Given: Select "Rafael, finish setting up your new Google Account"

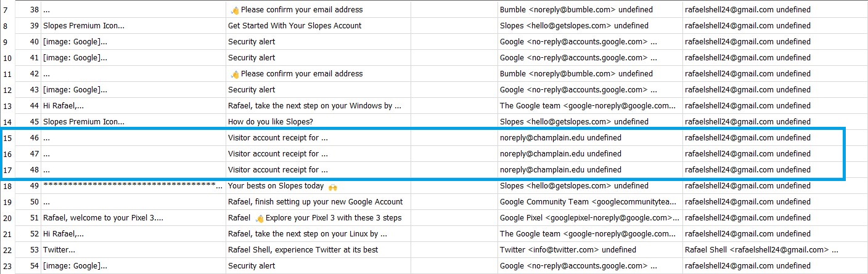Looking at the screenshot, I should [315, 202].
